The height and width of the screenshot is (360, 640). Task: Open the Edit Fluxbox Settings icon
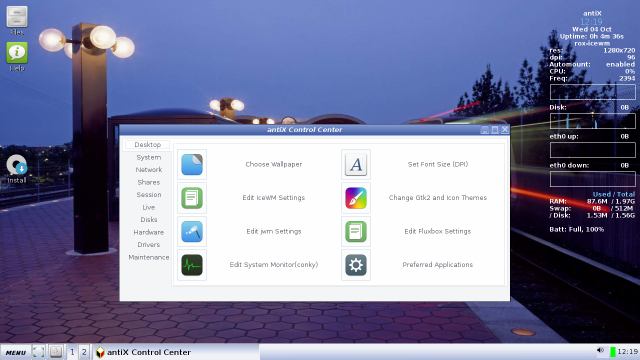click(x=356, y=231)
